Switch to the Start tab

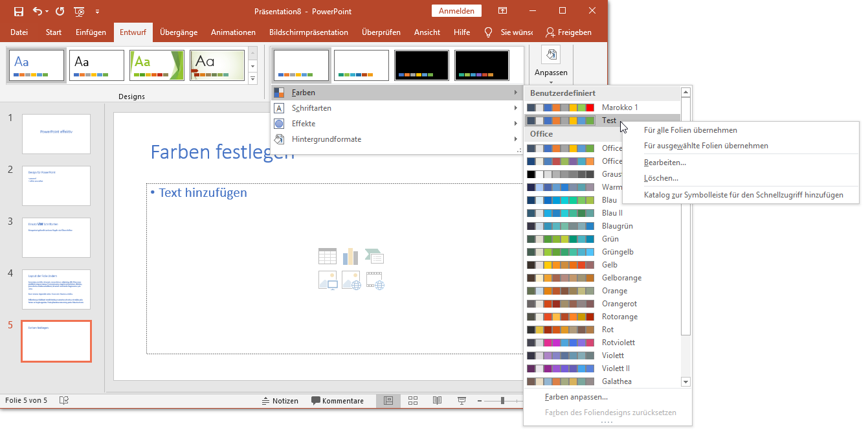(54, 32)
